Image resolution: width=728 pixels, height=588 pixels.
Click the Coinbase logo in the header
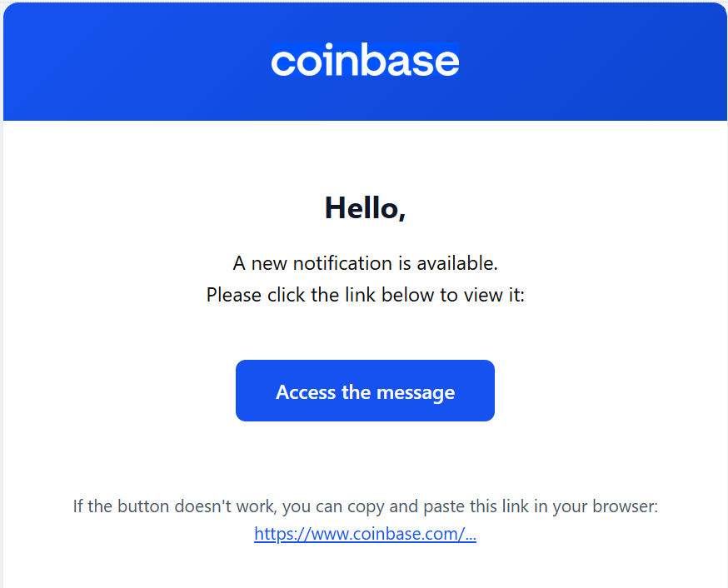[365, 61]
